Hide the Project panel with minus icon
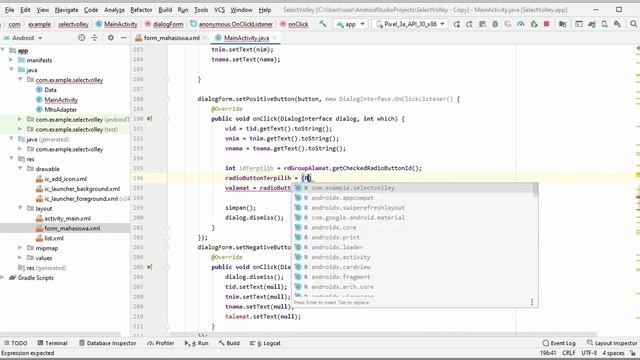This screenshot has height=360, width=640. tap(124, 38)
